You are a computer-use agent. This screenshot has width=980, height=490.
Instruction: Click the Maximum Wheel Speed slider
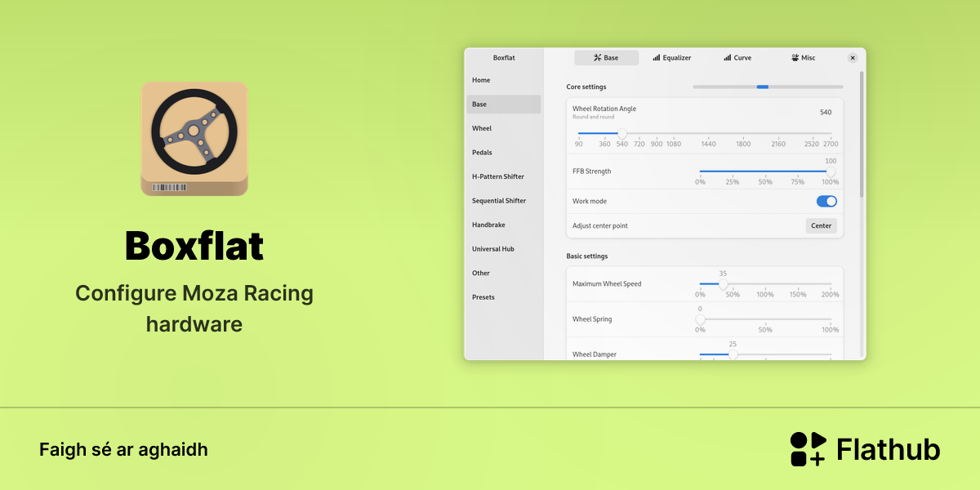pos(765,284)
